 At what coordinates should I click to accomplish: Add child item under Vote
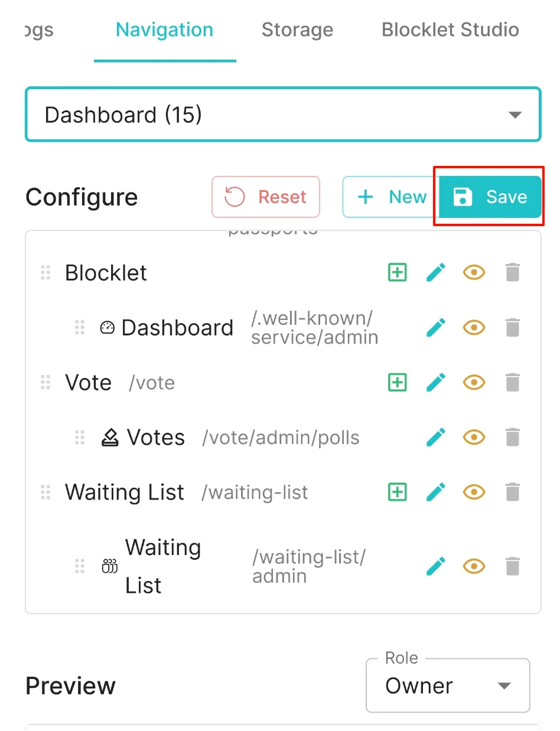398,383
